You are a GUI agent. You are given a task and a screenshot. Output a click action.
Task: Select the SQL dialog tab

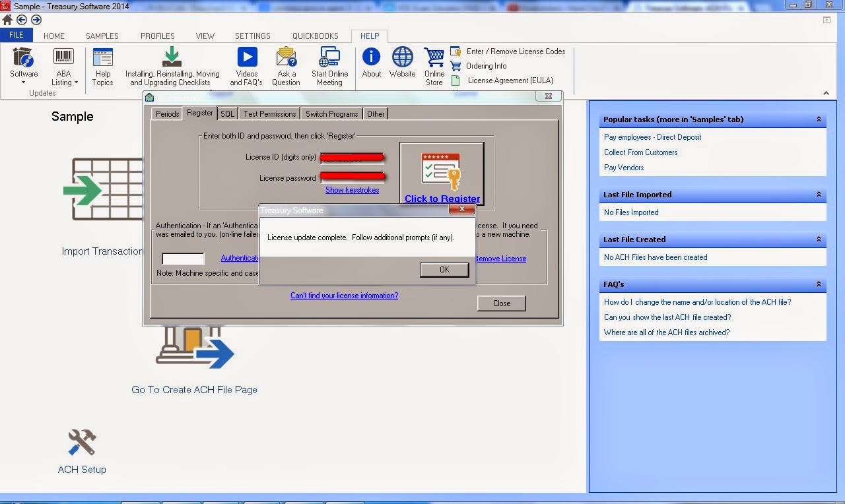point(227,114)
